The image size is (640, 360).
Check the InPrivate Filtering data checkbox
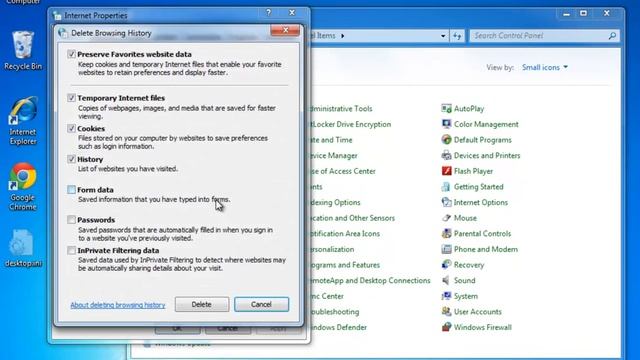71,250
